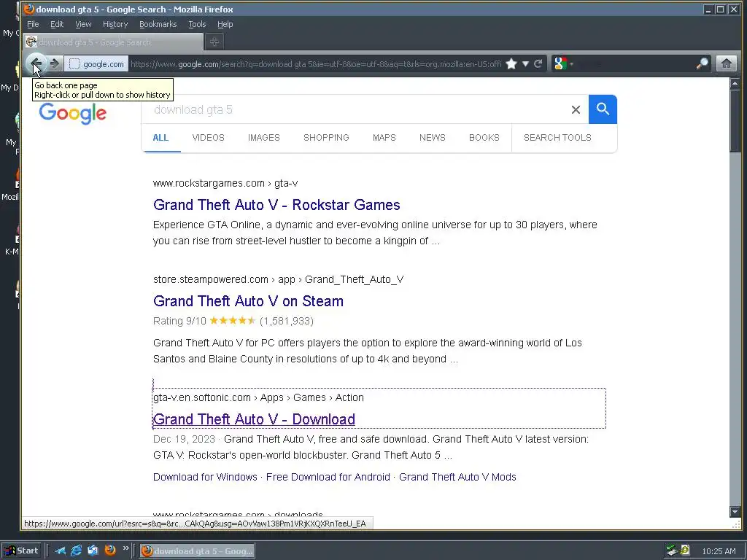Switch to the MAPS results tab

384,138
